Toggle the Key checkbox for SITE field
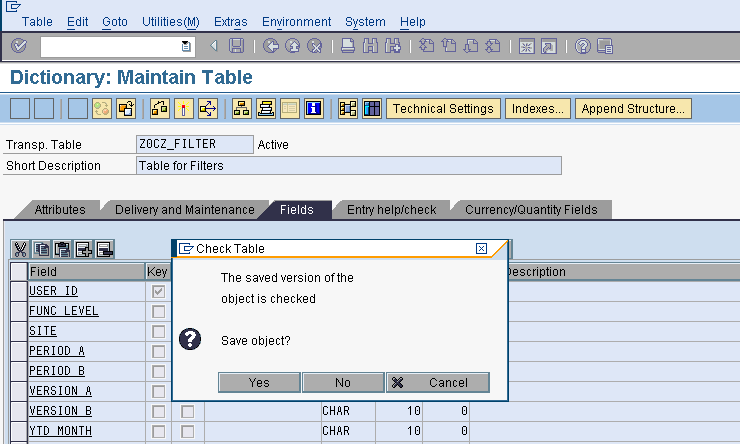The height and width of the screenshot is (444, 740). point(158,331)
